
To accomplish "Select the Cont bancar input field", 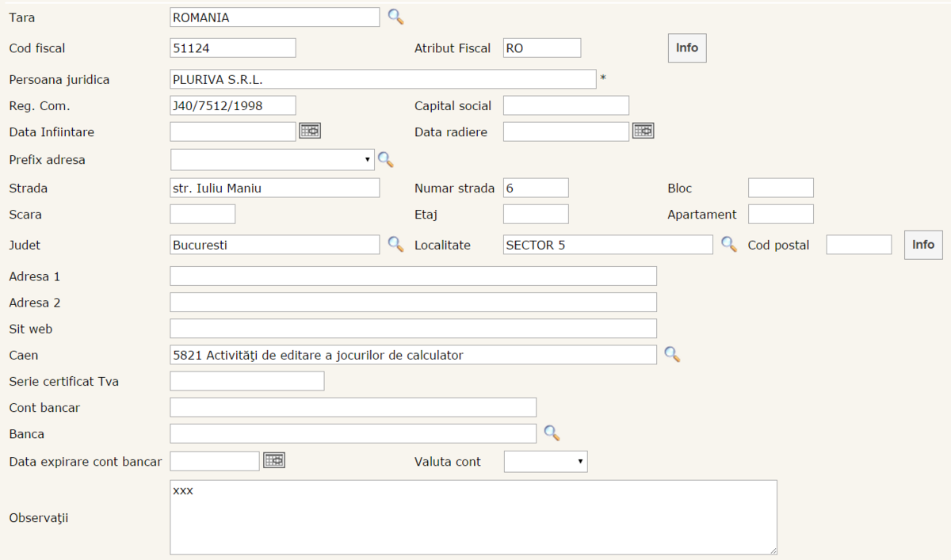I will 353,407.
